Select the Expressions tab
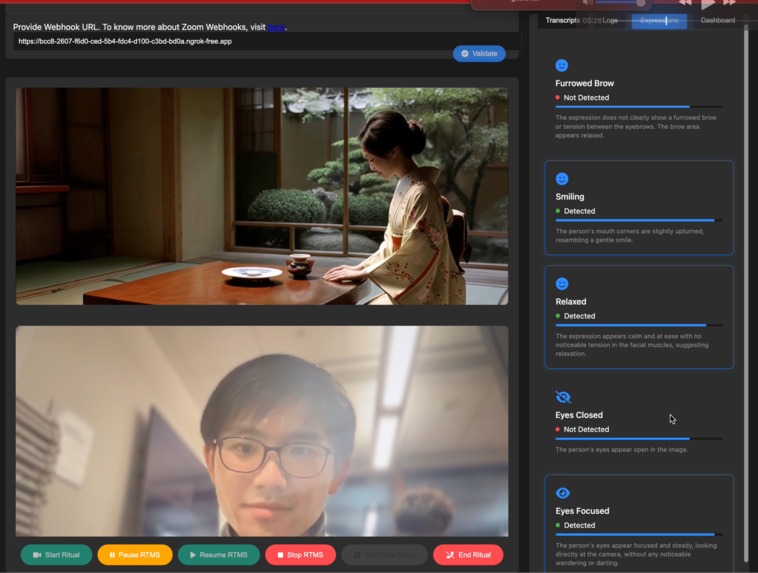Viewport: 758px width, 573px height. point(659,20)
